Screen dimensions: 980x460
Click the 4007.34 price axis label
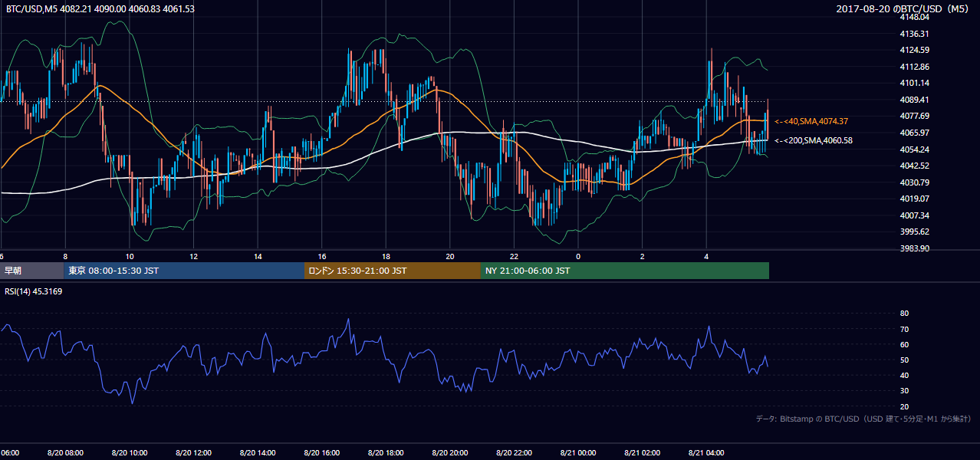click(915, 215)
